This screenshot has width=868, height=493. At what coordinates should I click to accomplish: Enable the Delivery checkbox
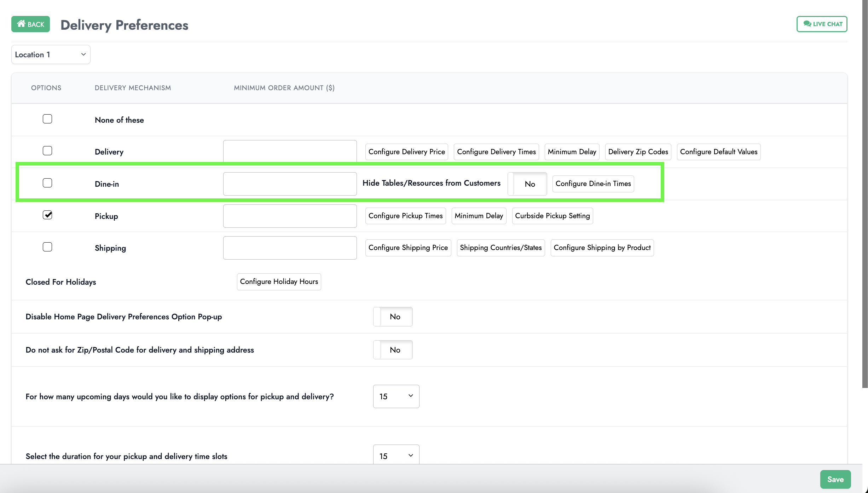pyautogui.click(x=47, y=151)
